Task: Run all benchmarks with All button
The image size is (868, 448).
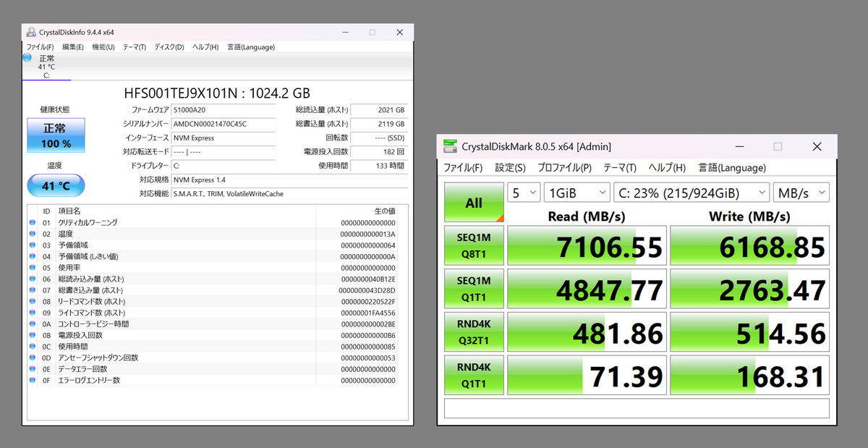Action: tap(474, 202)
